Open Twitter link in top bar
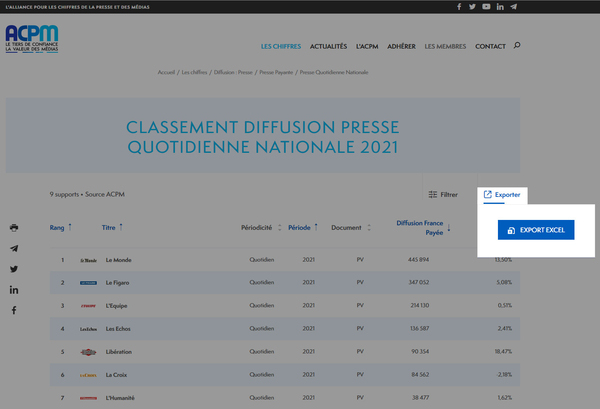The width and height of the screenshot is (600, 409). (472, 7)
